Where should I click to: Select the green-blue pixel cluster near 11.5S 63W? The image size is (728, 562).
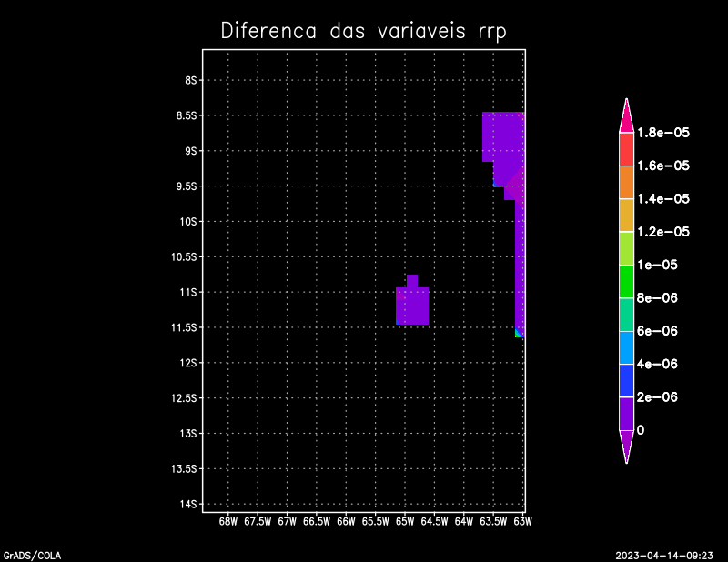pyautogui.click(x=519, y=333)
